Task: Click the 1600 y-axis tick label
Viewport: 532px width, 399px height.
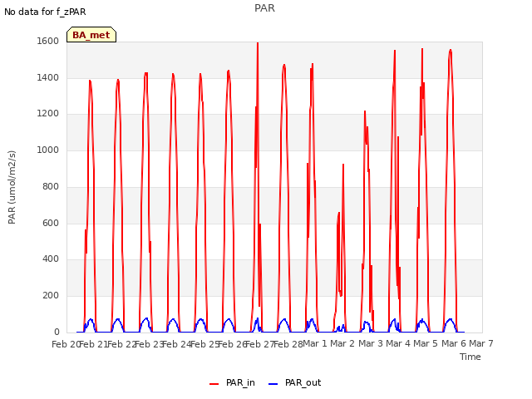Action: (x=48, y=41)
